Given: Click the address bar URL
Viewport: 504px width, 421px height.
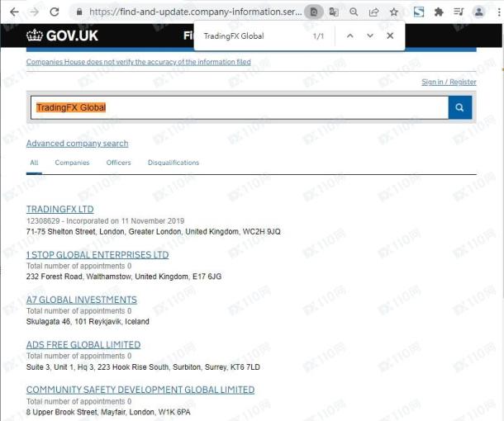Looking at the screenshot, I should 196,12.
